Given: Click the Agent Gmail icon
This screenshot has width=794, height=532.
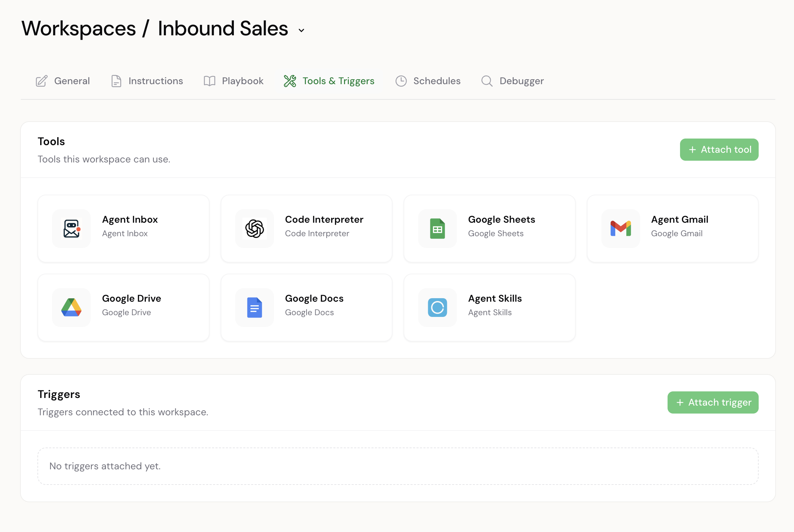Looking at the screenshot, I should [620, 229].
